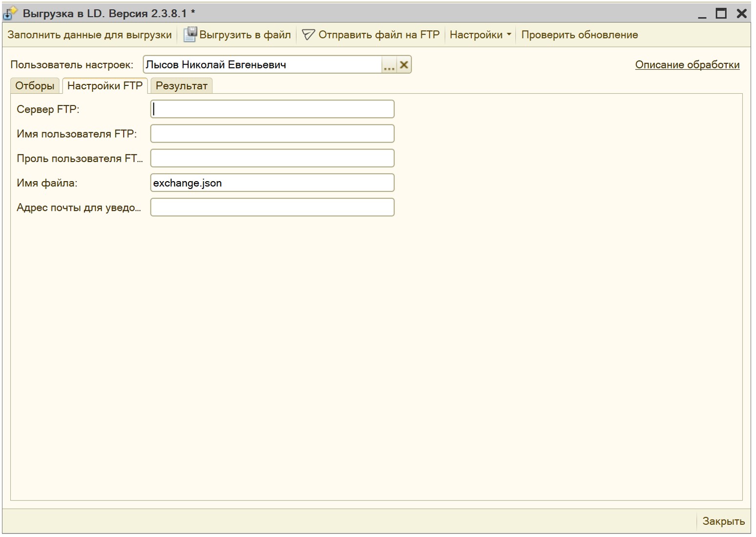The image size is (756, 537).
Task: Switch to the Отборы tab
Action: 35,86
